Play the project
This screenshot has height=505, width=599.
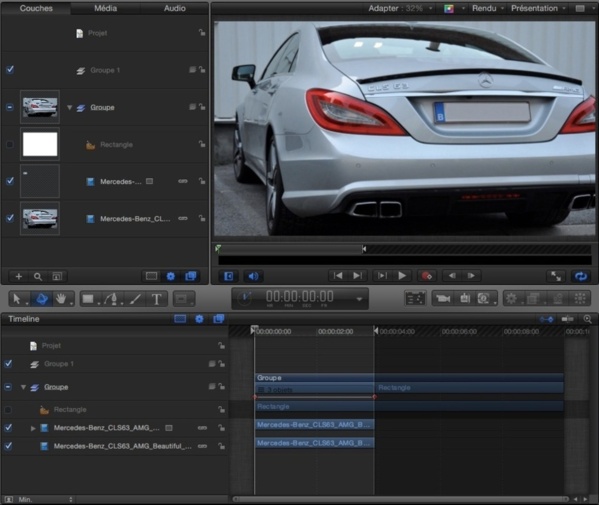402,276
